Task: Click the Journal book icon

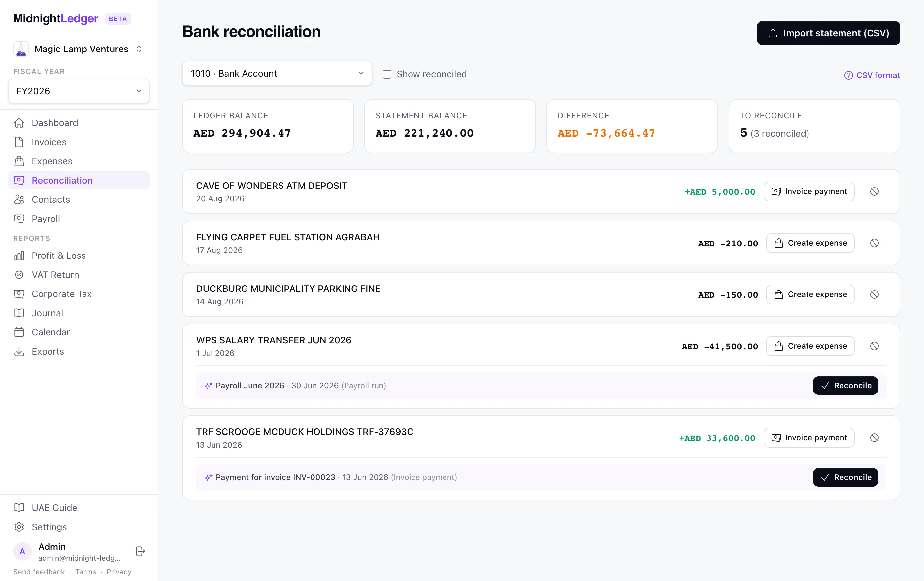Action: [19, 313]
